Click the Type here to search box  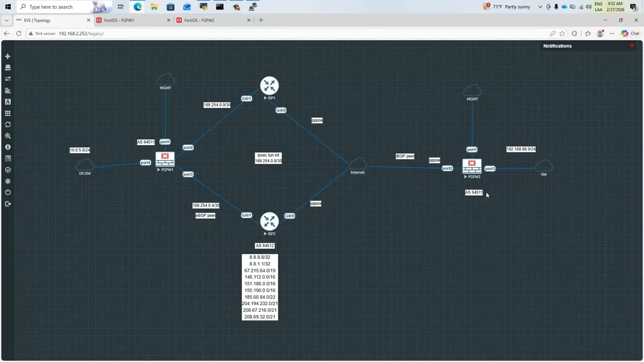pyautogui.click(x=64, y=7)
